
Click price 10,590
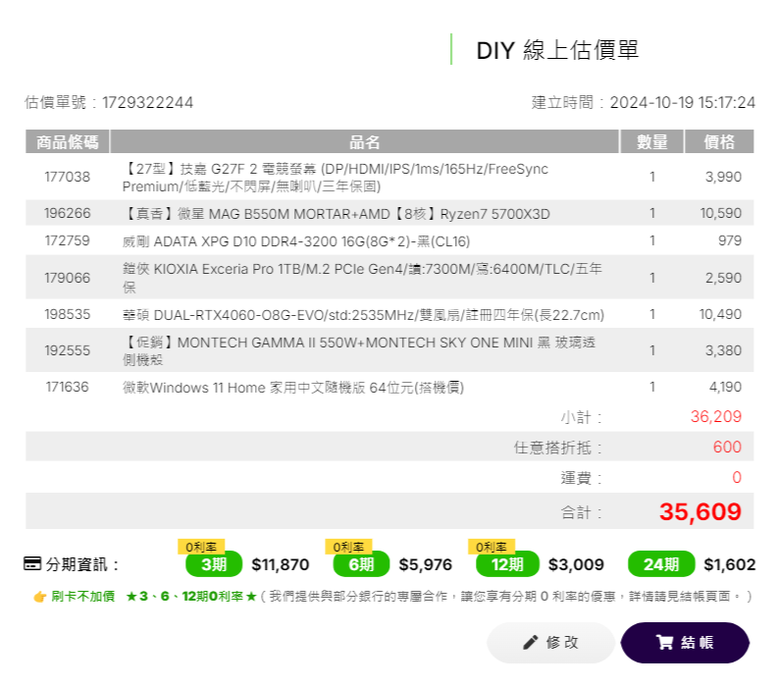720,213
